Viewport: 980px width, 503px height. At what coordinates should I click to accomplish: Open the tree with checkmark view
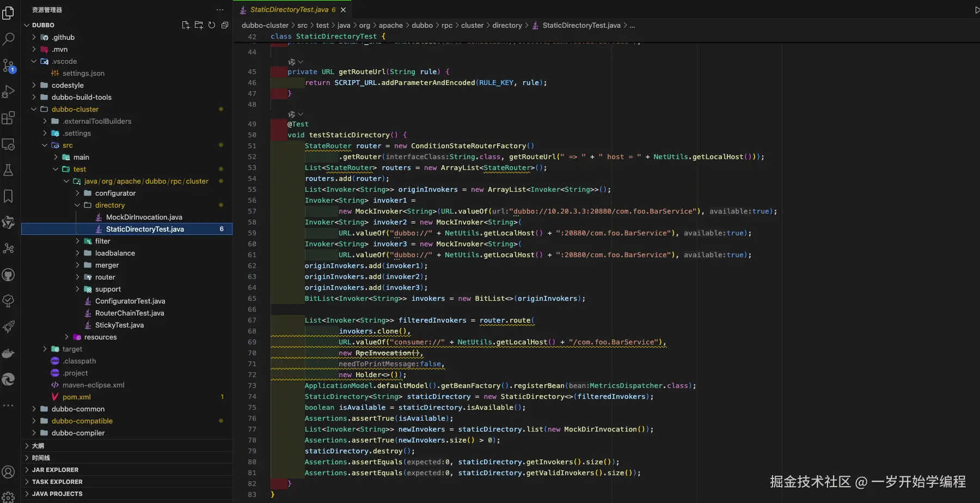(8, 301)
